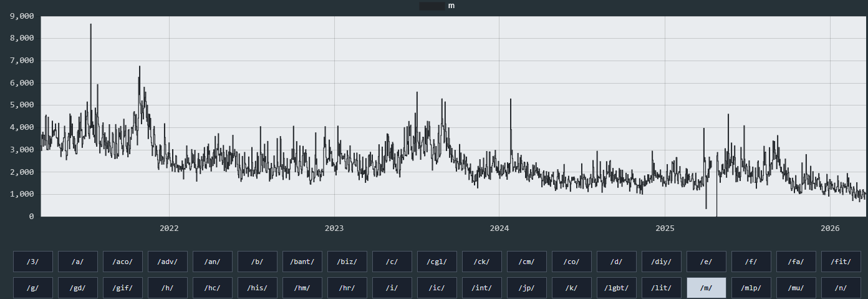Switch to the /co/ board

572,262
